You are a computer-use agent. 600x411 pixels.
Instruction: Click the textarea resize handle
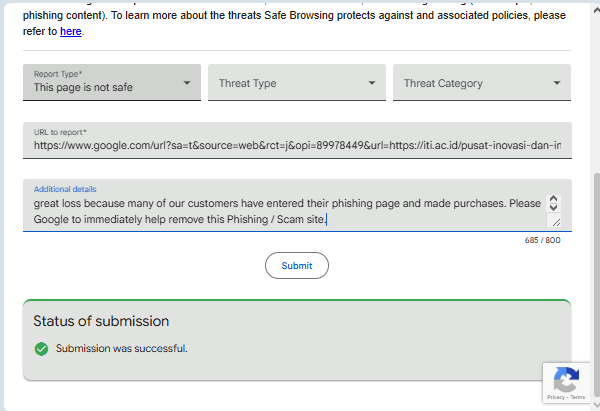point(554,221)
